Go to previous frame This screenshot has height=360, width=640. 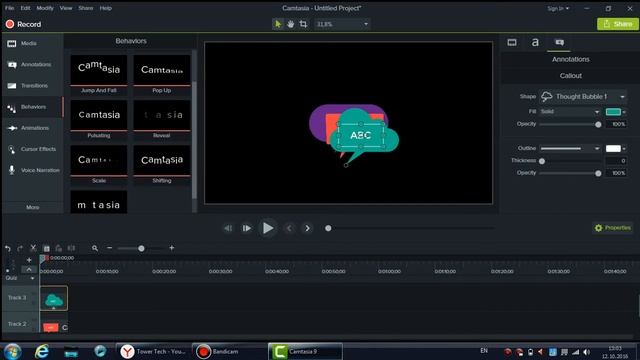pos(228,228)
